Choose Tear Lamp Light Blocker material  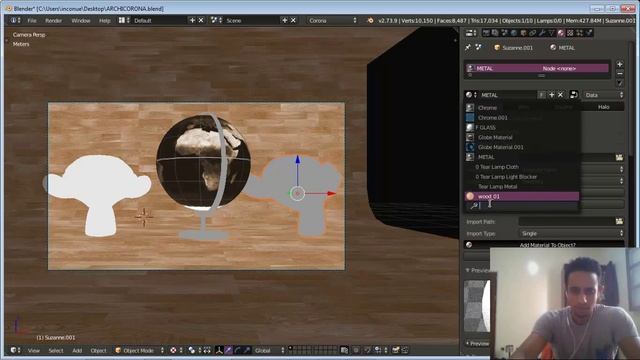click(522, 176)
